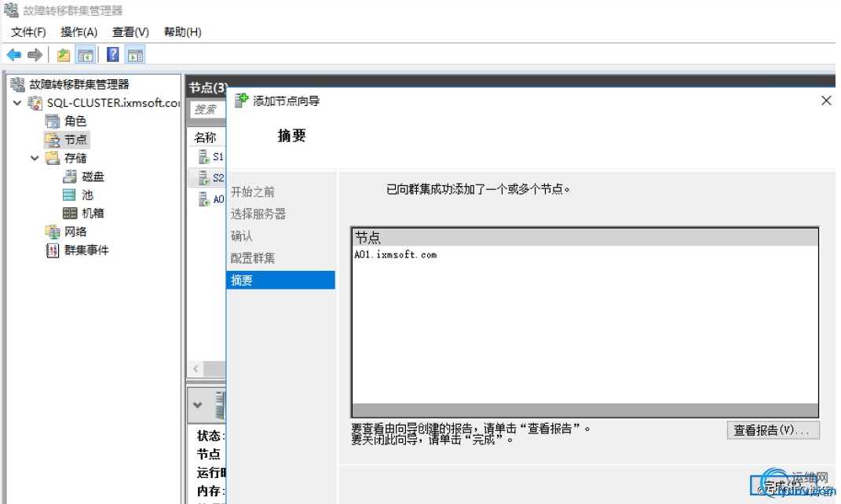This screenshot has height=504, width=841.
Task: Click the 查看报告(V)... button
Action: (773, 430)
